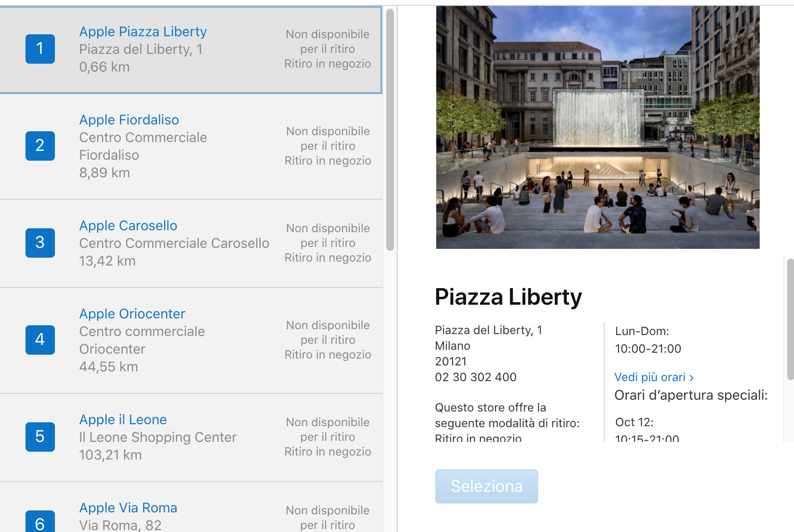Select store number 2 badge
Screen dimensions: 794x532
(40, 146)
